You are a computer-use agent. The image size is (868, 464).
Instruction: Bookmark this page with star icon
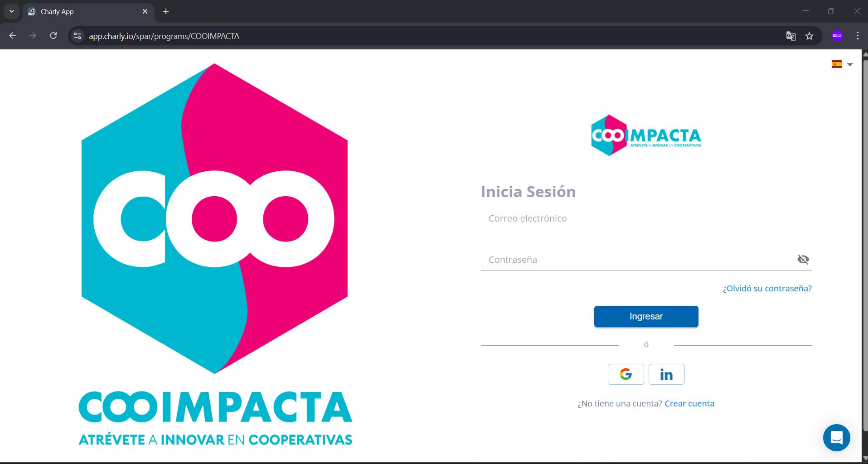point(810,36)
